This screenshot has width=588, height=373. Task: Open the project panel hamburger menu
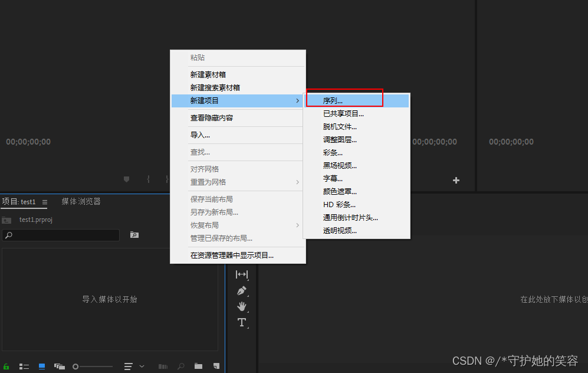[45, 202]
